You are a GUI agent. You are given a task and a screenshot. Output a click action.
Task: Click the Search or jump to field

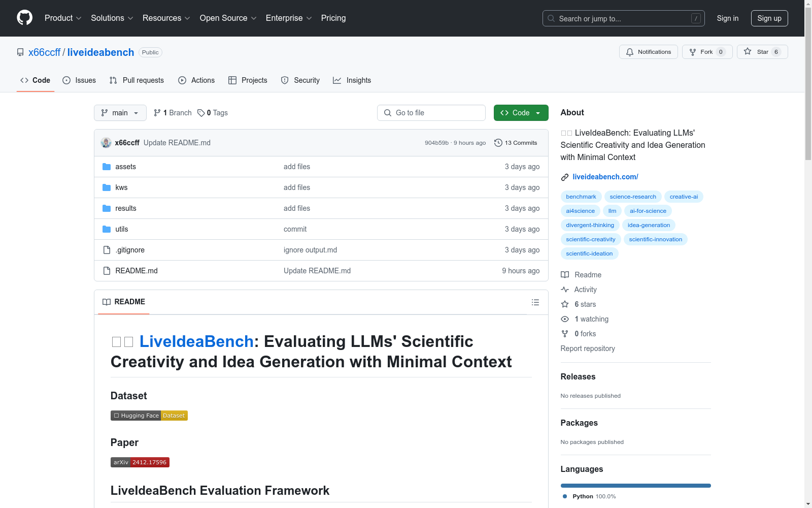pyautogui.click(x=624, y=18)
